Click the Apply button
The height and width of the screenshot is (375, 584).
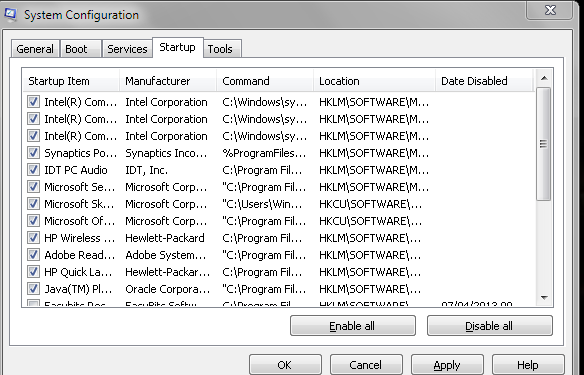447,365
